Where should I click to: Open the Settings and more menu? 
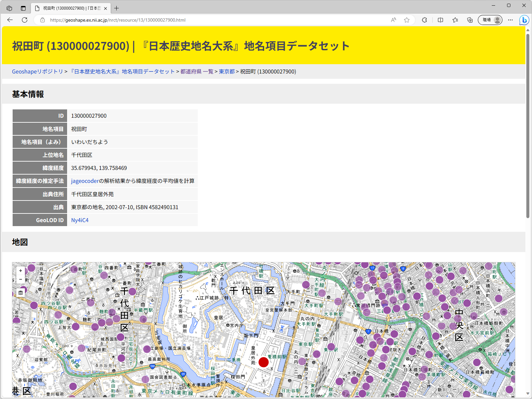510,20
